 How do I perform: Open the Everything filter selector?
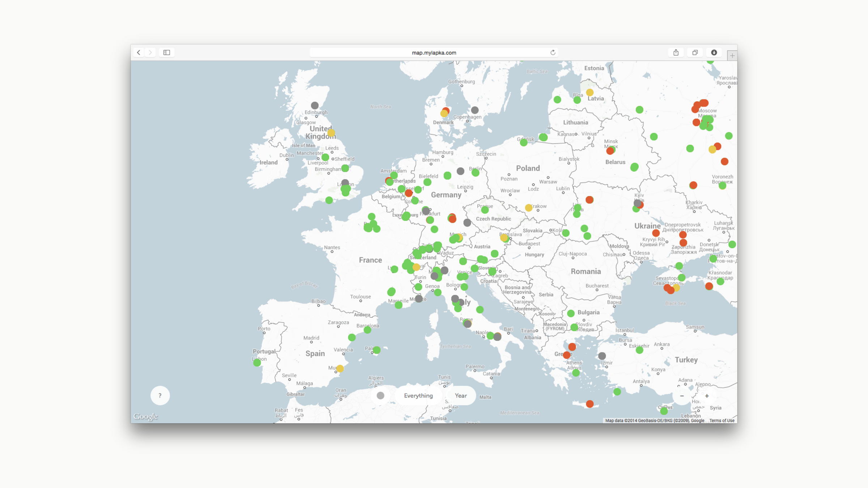coord(418,395)
